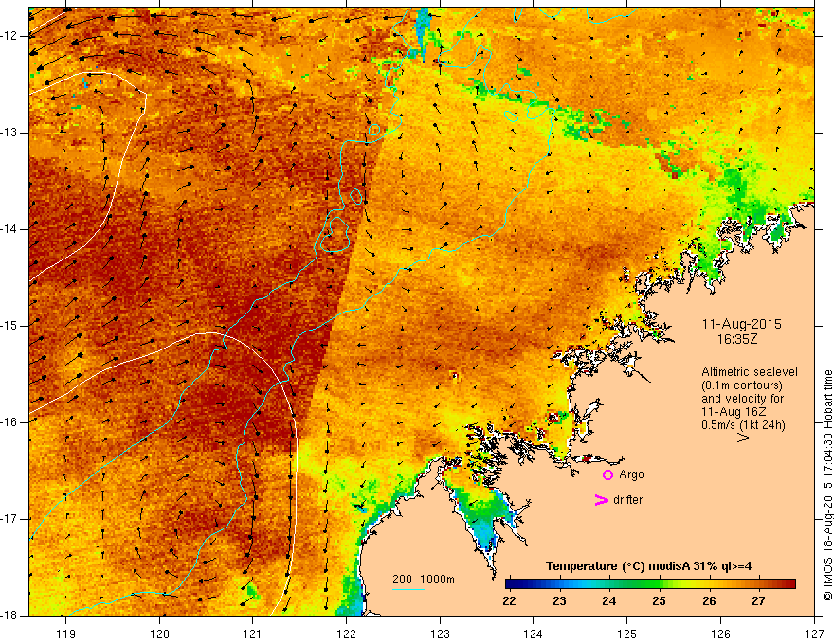The height and width of the screenshot is (644, 834).
Task: Click longitude axis label 124
Action: point(533,634)
